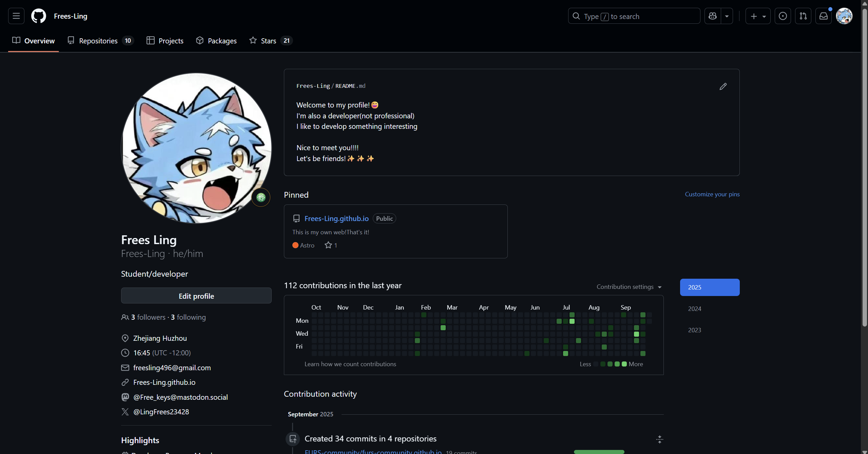Select the 2023 contribution year

(x=694, y=330)
